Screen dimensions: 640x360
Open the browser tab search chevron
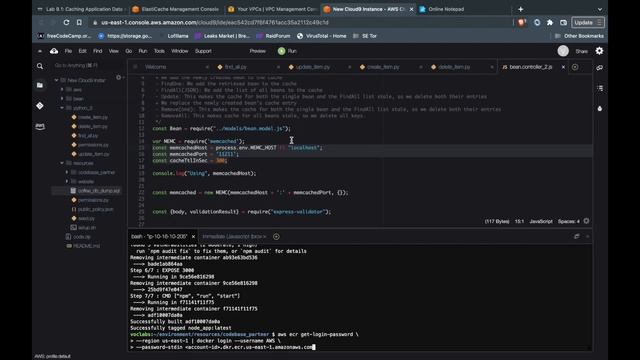(600, 9)
